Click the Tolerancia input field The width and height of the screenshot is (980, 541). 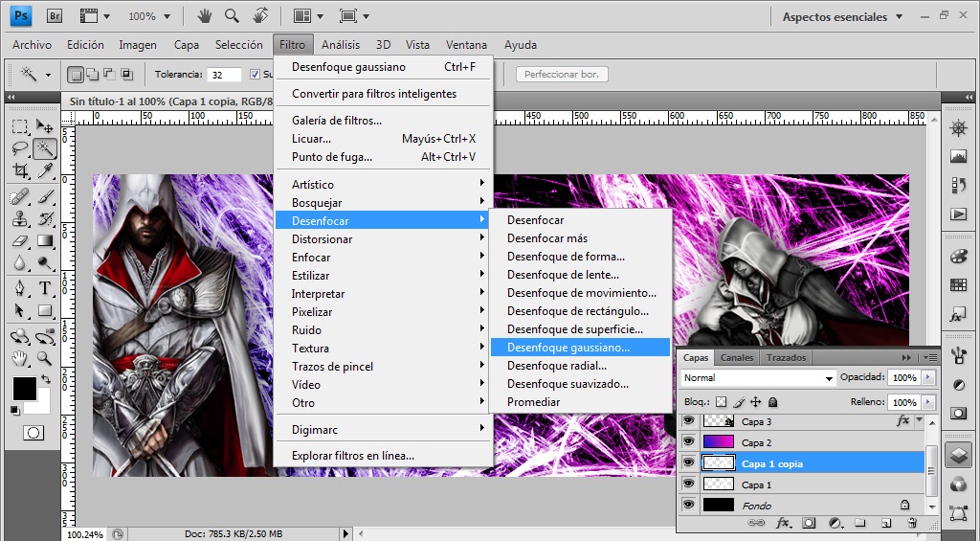click(x=225, y=75)
